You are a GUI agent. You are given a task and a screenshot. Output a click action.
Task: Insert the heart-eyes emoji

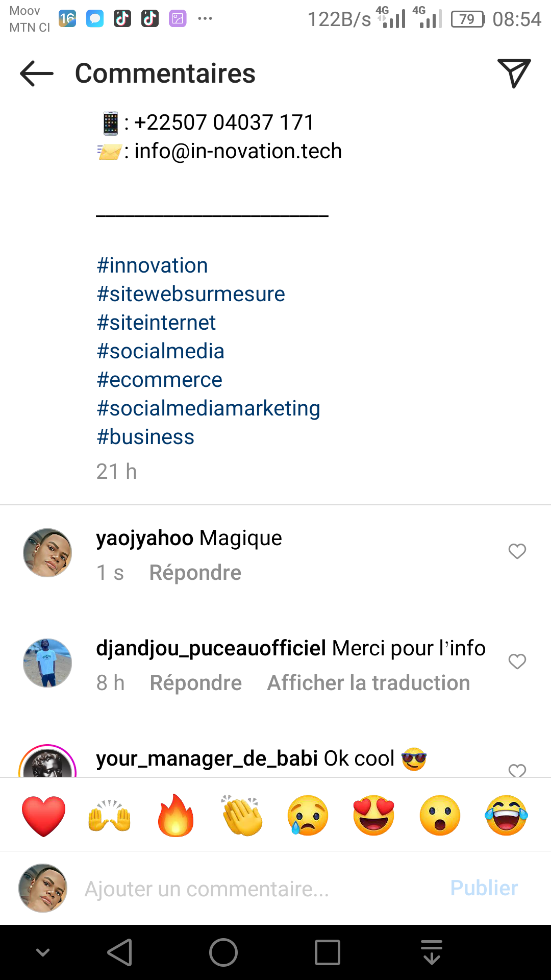pyautogui.click(x=374, y=815)
